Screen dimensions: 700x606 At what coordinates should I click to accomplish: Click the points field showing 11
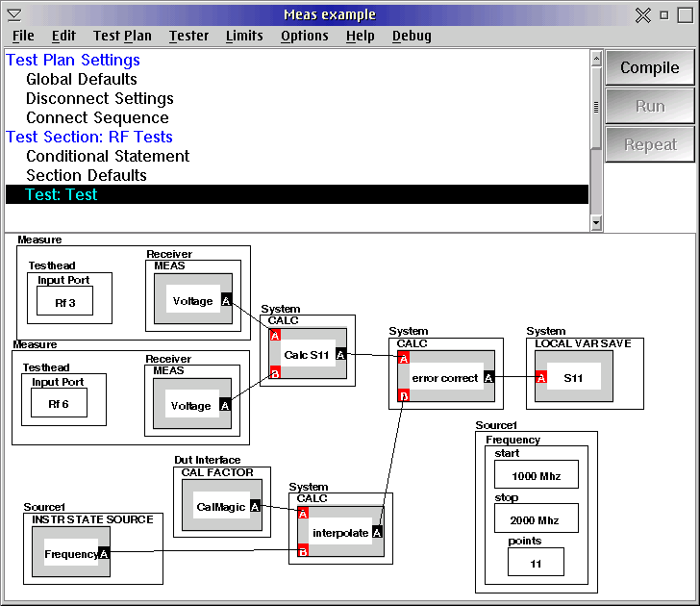[x=536, y=562]
